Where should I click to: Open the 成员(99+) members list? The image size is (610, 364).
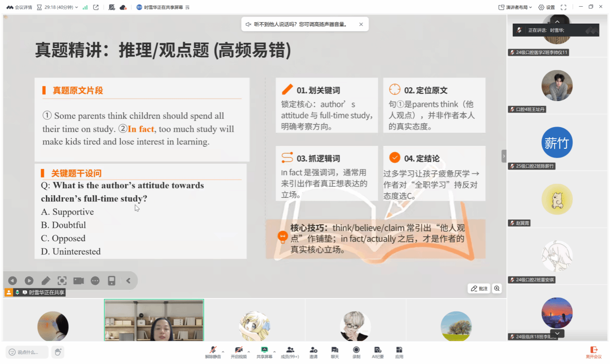[x=290, y=352]
